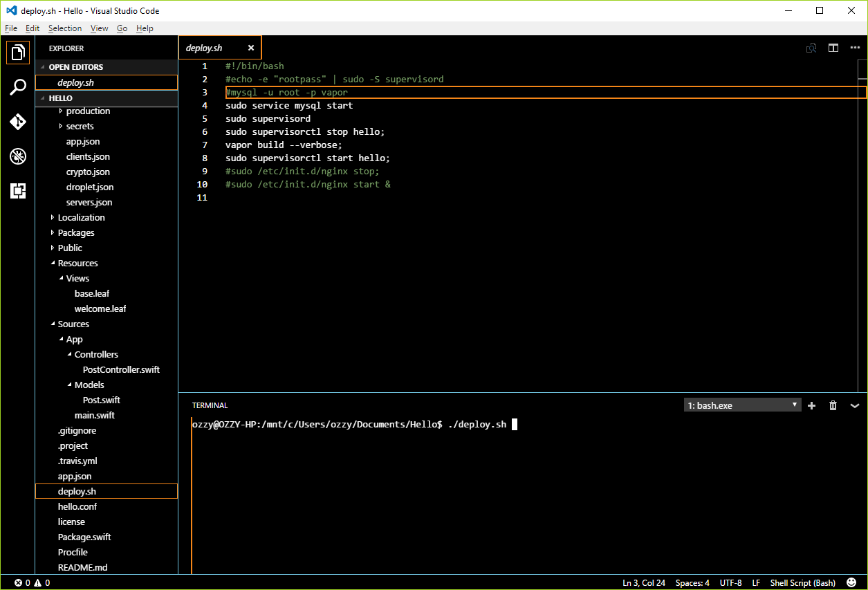Open .gitignore file
The height and width of the screenshot is (590, 868).
click(77, 430)
